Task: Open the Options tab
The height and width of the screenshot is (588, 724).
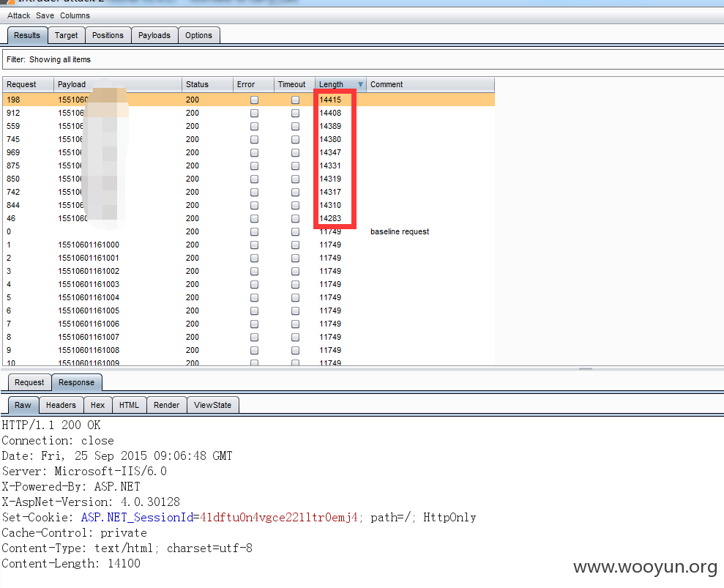Action: 198,36
